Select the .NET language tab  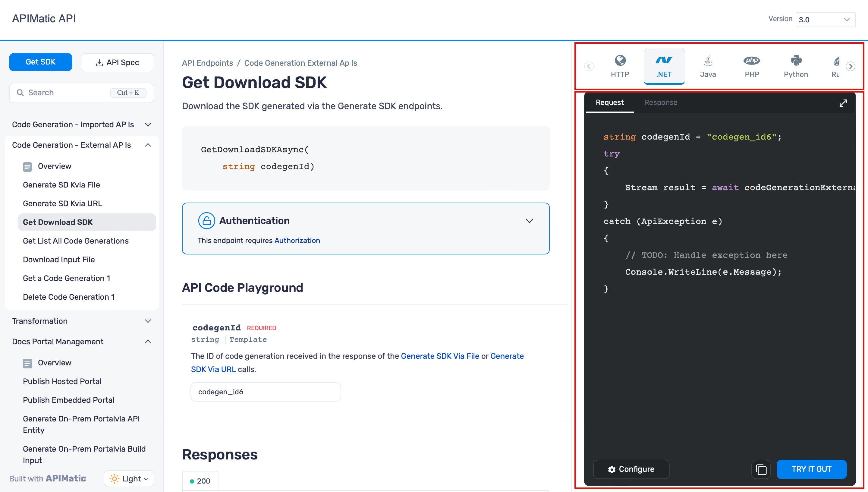[664, 66]
